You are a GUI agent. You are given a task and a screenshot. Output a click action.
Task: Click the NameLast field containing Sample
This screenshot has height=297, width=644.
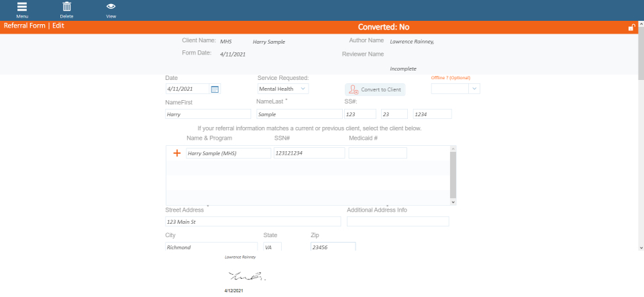pos(297,114)
